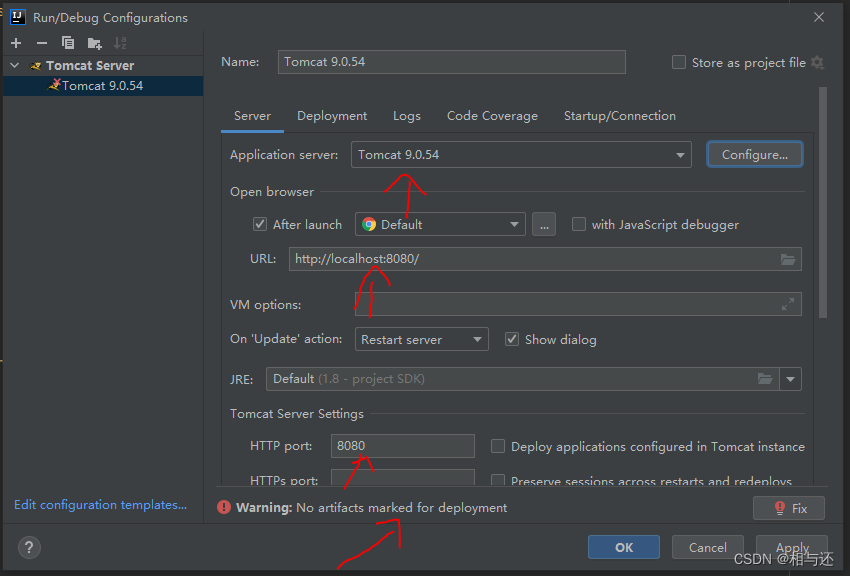The height and width of the screenshot is (576, 850).
Task: Open the On 'Update' action dropdown
Action: pos(422,339)
